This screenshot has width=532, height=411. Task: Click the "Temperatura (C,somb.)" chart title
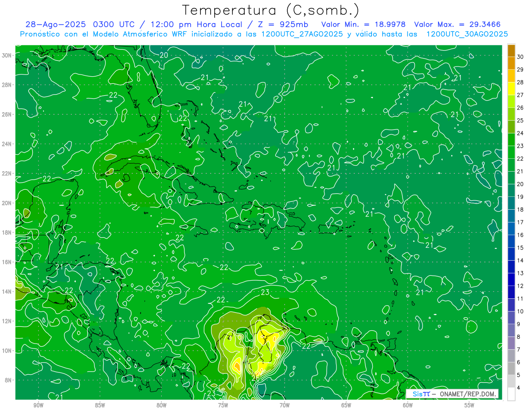pyautogui.click(x=270, y=10)
